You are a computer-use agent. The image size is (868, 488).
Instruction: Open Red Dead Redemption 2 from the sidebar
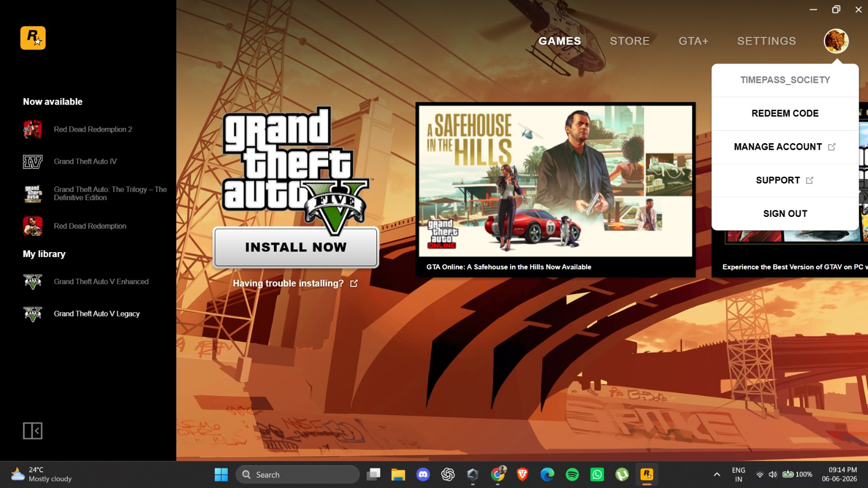[93, 129]
